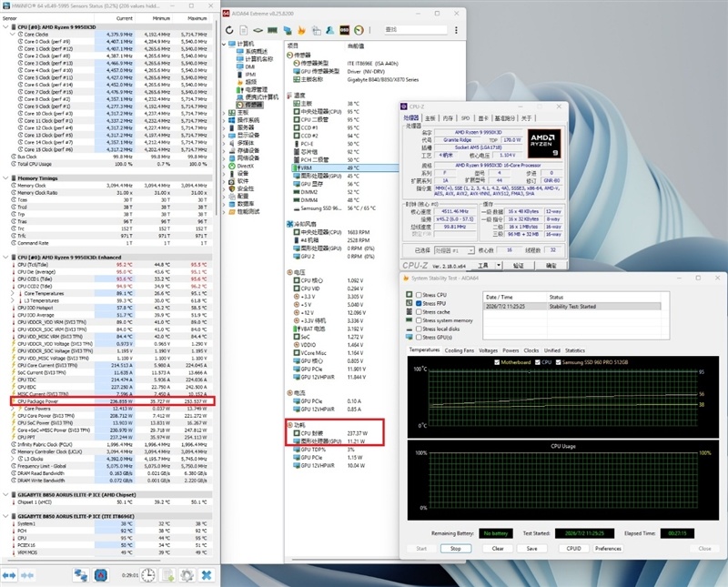Click the Preferences button
The height and width of the screenshot is (587, 728).
(x=608, y=549)
